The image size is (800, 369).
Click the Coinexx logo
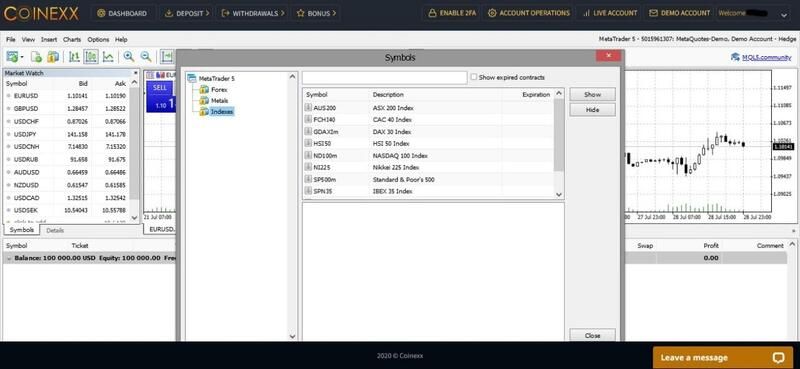pyautogui.click(x=41, y=14)
